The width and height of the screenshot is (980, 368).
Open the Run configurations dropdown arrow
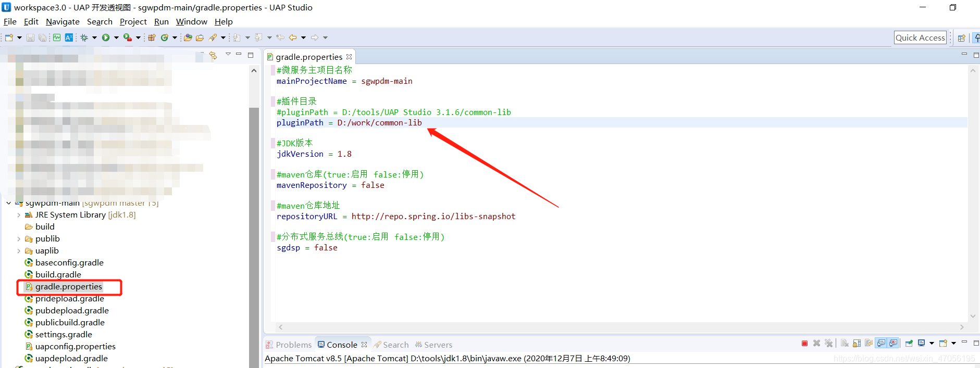pos(116,37)
